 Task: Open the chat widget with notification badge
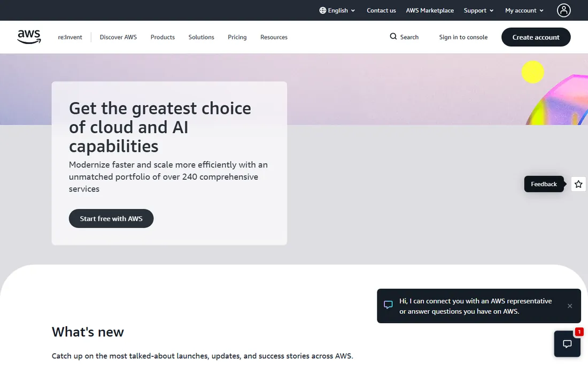click(567, 343)
